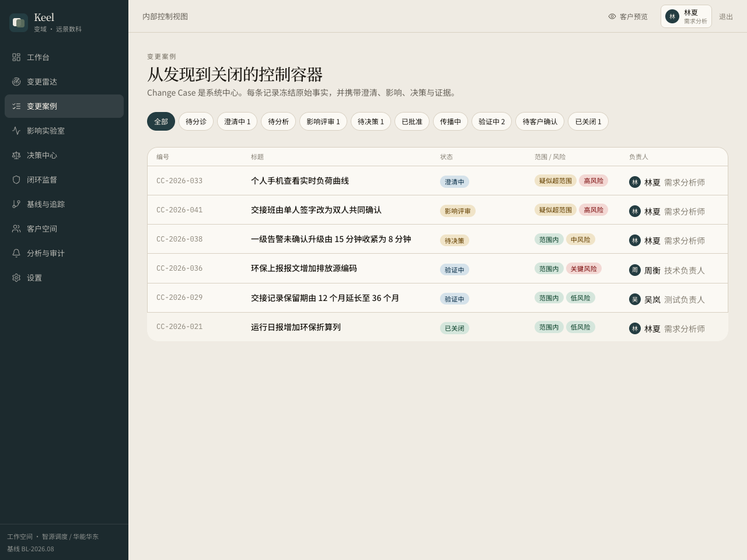Open case 交接班由单人签字改为双人共同确认
747x560 pixels.
(x=316, y=210)
